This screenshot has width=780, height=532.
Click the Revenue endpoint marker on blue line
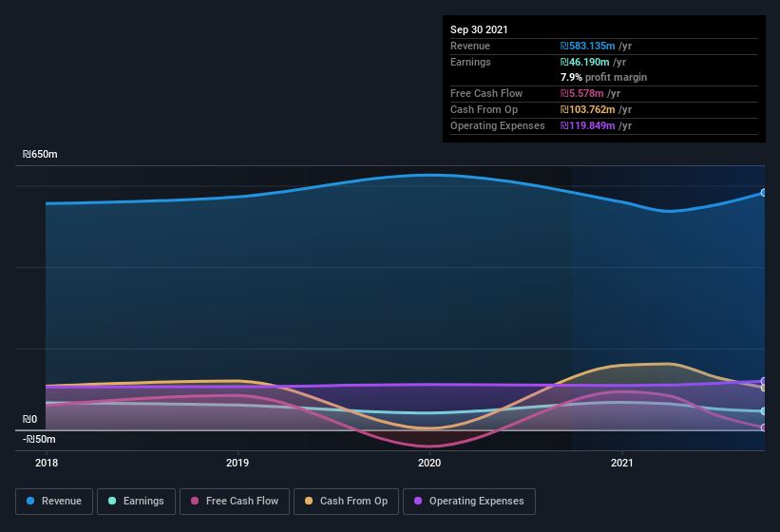764,193
